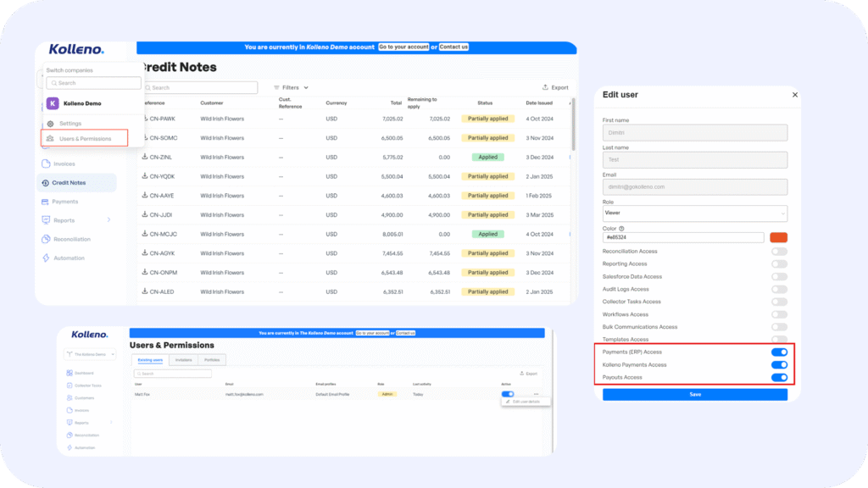Click the Export icon above Credit Notes table
This screenshot has width=868, height=488.
(545, 87)
